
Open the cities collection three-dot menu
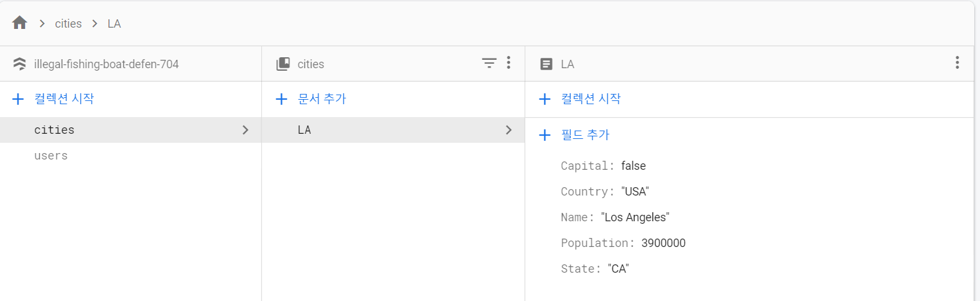coord(509,62)
